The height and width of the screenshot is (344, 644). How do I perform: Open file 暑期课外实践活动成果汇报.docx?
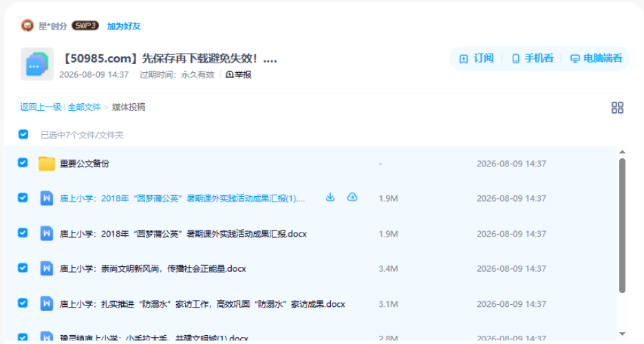pos(184,233)
